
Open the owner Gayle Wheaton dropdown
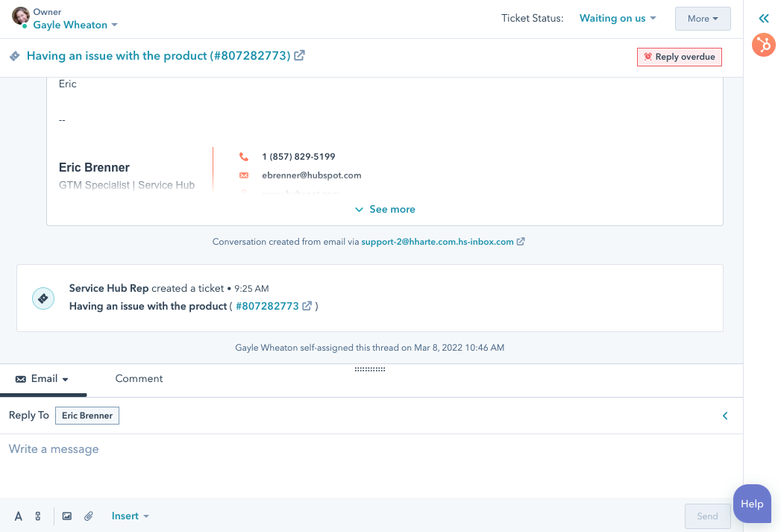75,25
